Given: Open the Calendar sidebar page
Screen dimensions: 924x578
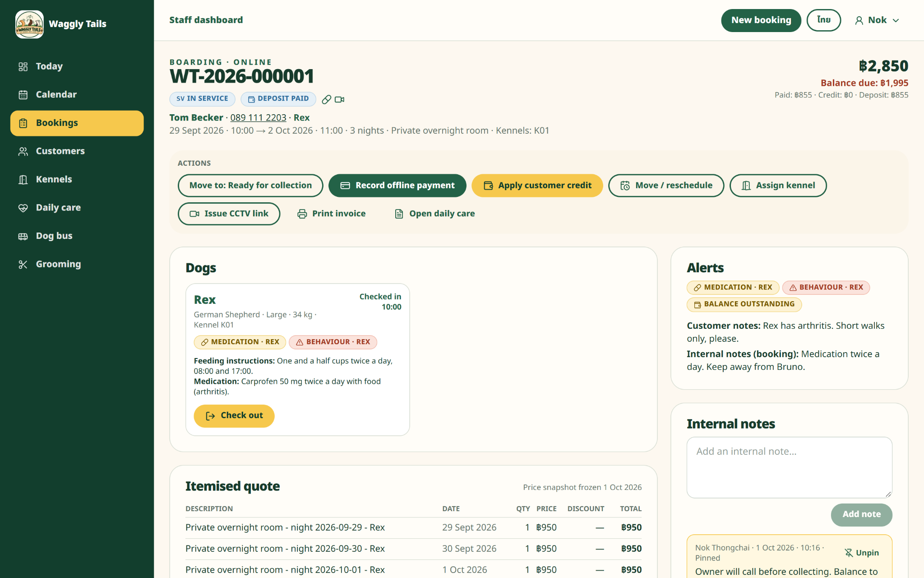Looking at the screenshot, I should [77, 95].
